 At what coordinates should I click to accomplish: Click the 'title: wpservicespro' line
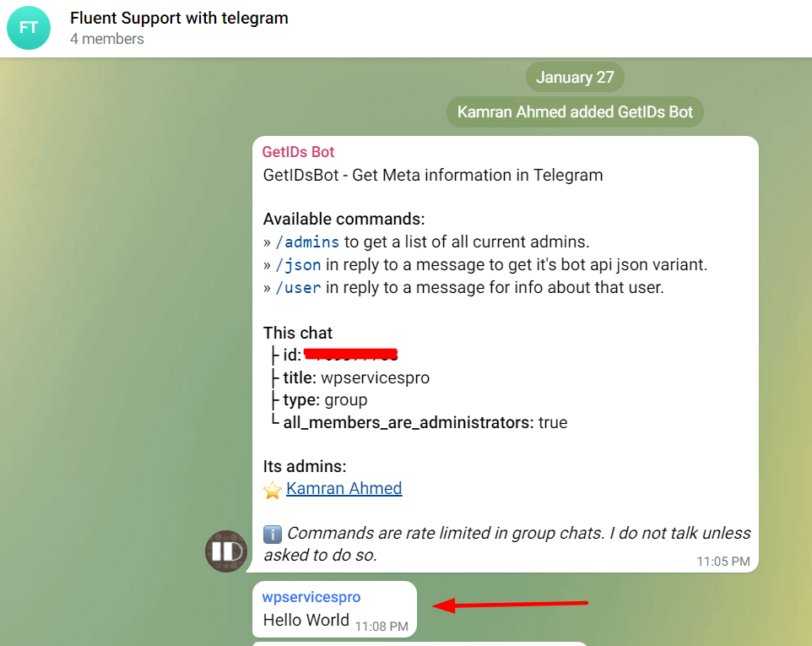(350, 378)
